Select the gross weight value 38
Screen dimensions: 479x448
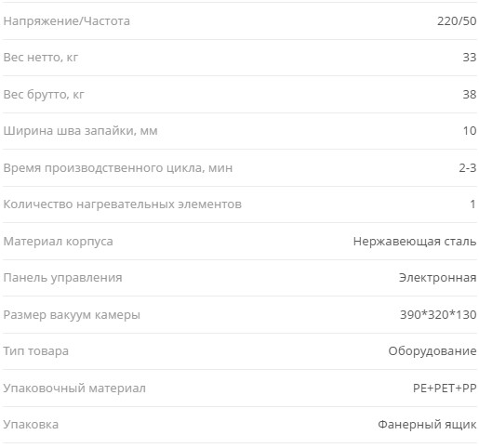pyautogui.click(x=470, y=94)
